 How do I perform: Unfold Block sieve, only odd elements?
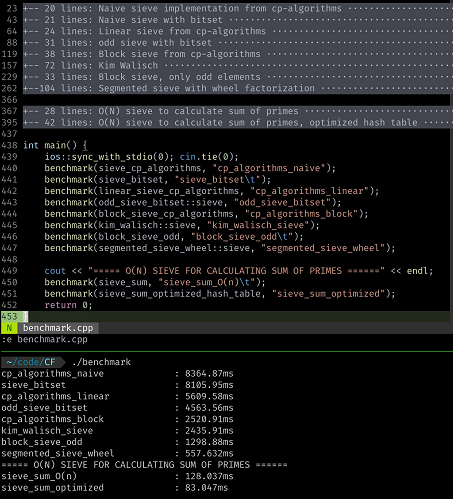click(238, 77)
